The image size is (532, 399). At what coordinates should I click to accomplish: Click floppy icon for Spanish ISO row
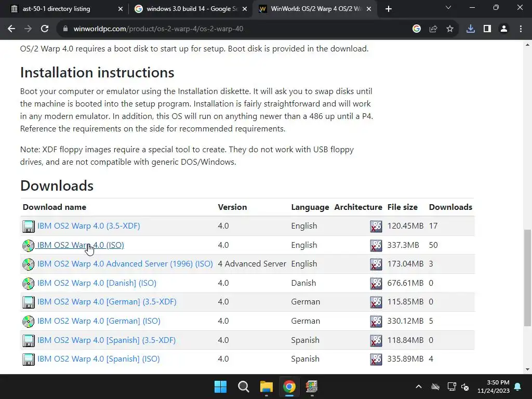(x=29, y=360)
